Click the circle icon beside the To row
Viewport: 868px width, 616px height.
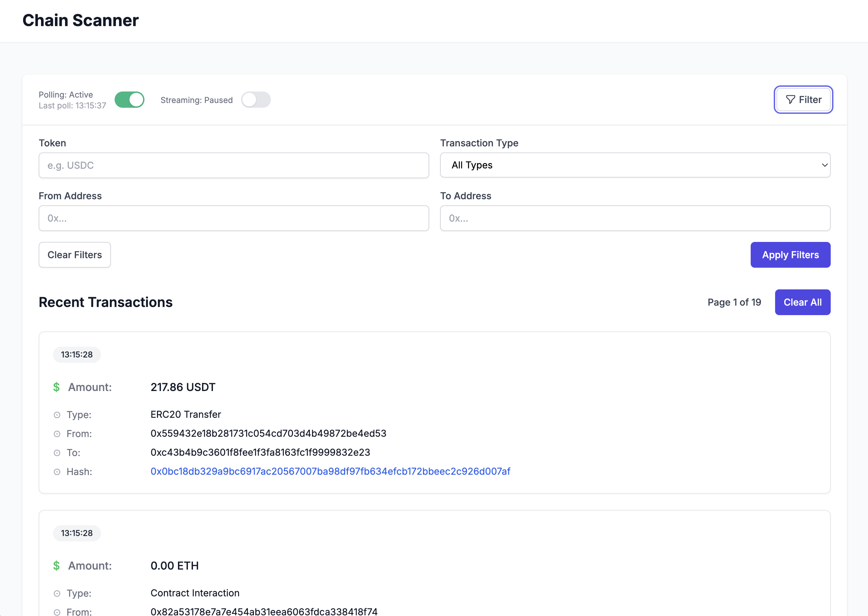pyautogui.click(x=57, y=453)
